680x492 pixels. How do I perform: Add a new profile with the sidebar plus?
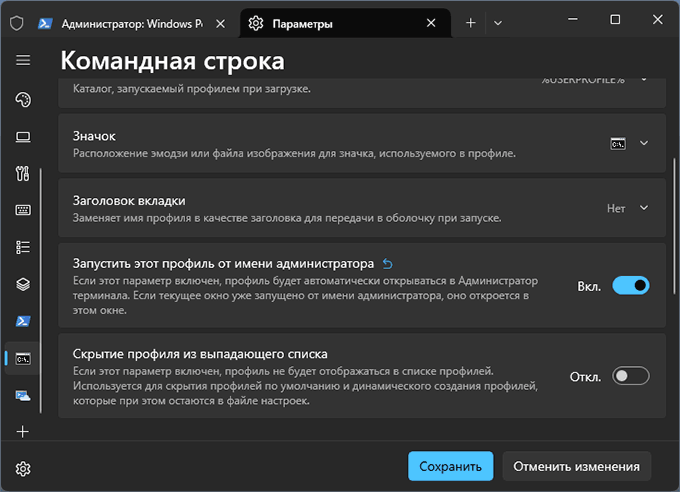[x=23, y=432]
